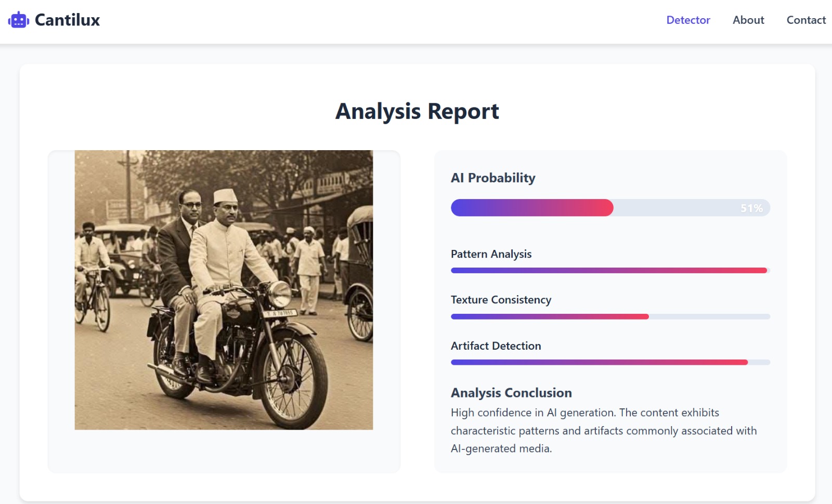Click the Cantilux brand name text

pos(67,20)
